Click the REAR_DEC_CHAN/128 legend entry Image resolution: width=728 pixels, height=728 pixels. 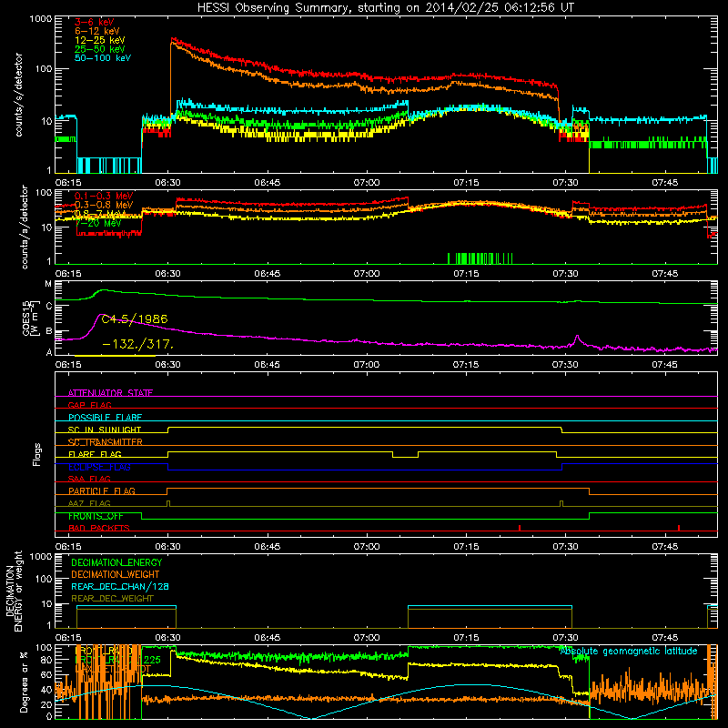point(120,586)
